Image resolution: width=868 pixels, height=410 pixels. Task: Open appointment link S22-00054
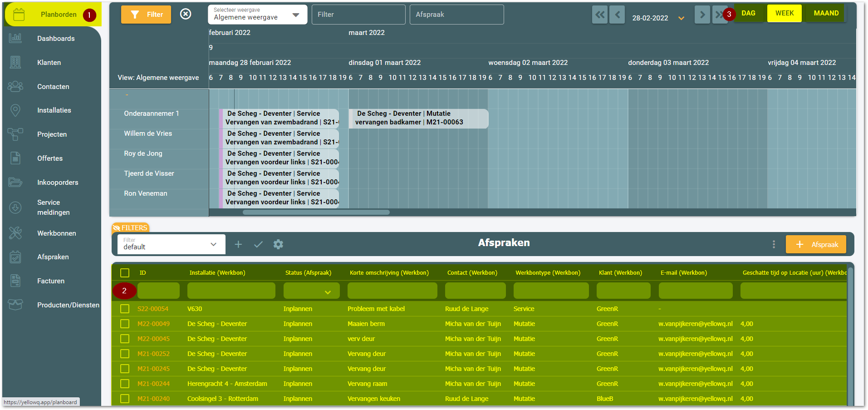click(153, 309)
